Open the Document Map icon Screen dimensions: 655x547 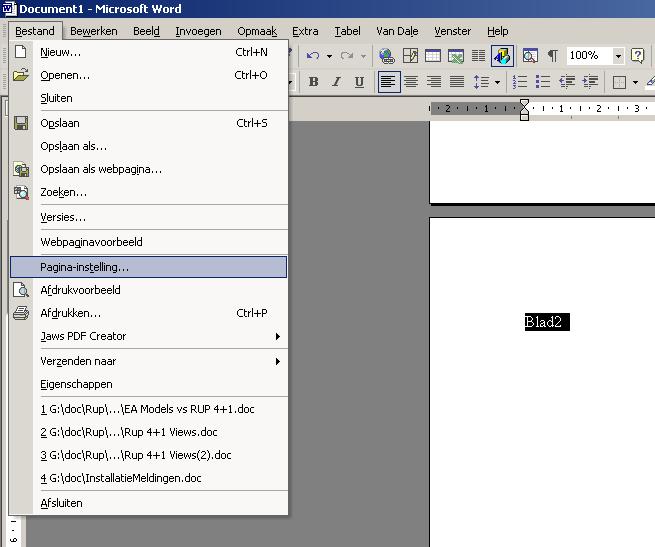(x=529, y=56)
